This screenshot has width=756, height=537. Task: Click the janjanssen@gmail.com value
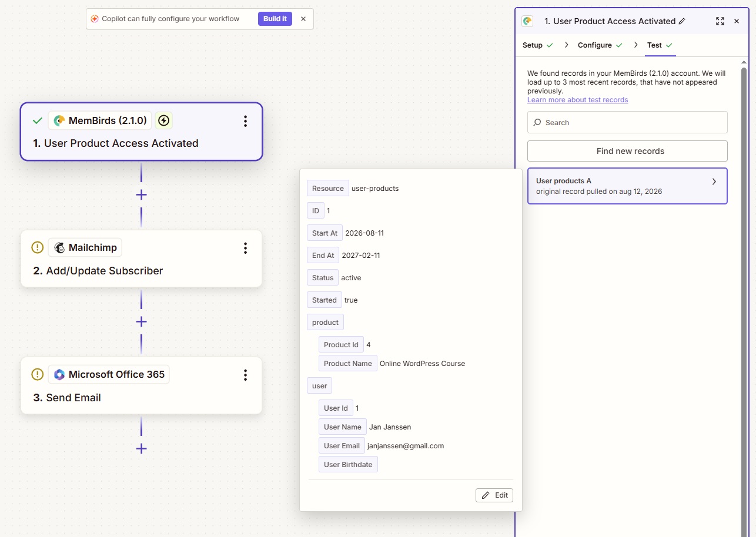tap(406, 445)
